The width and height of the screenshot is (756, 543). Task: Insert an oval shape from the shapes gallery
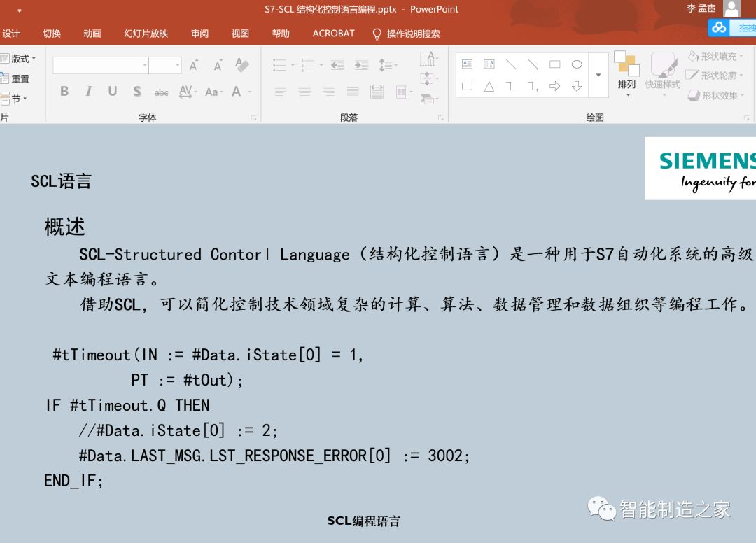point(576,65)
